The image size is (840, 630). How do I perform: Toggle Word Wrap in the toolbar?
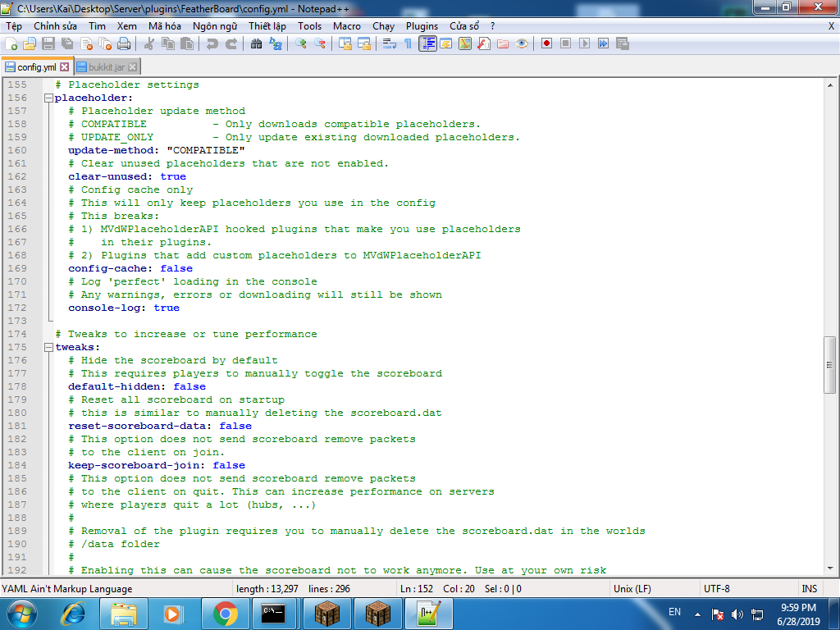(x=390, y=43)
